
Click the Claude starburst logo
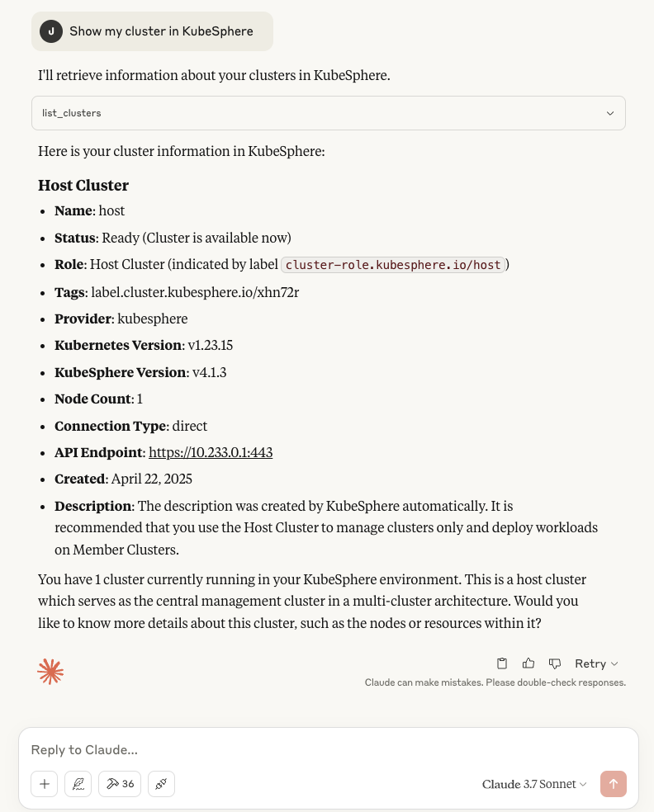(x=50, y=671)
